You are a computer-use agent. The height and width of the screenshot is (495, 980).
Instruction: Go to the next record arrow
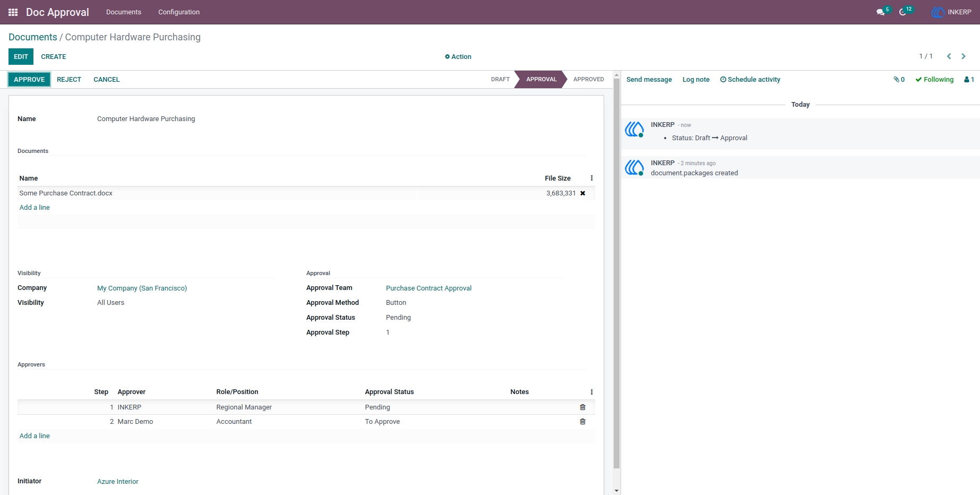coord(964,56)
